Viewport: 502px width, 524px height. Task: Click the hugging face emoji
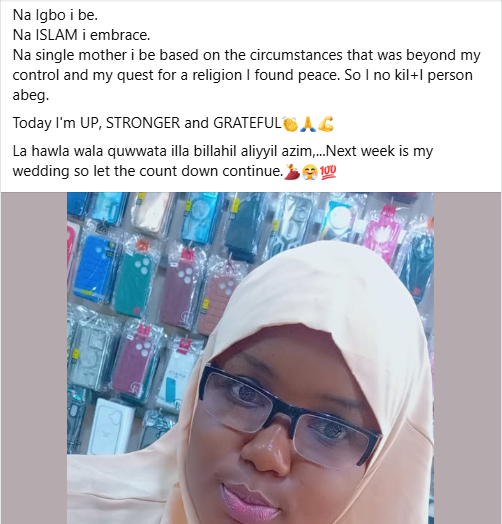(310, 172)
